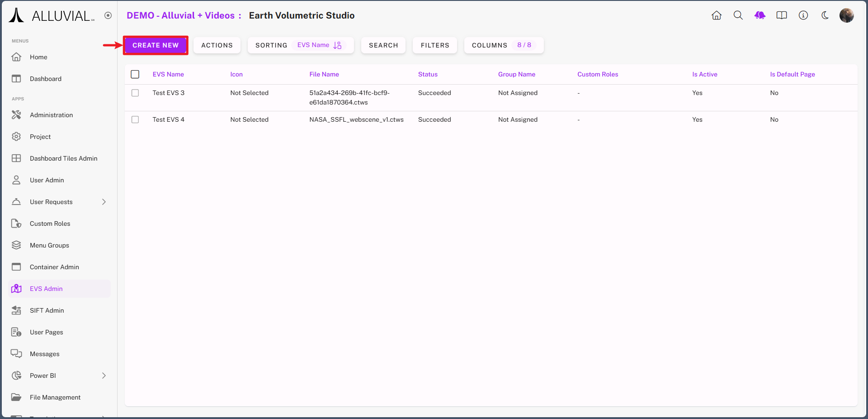
Task: Click the info circle icon
Action: pyautogui.click(x=803, y=15)
